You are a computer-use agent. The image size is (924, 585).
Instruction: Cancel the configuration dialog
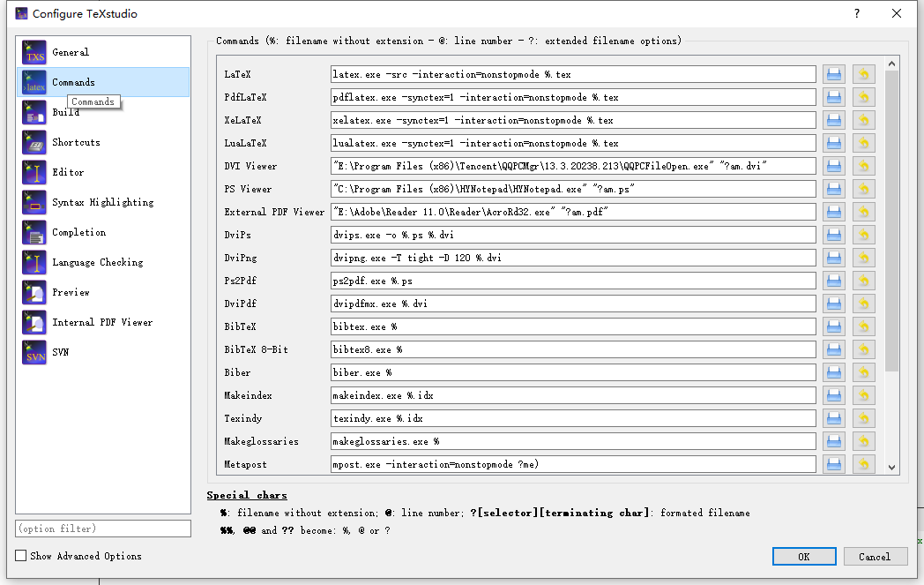(x=875, y=557)
